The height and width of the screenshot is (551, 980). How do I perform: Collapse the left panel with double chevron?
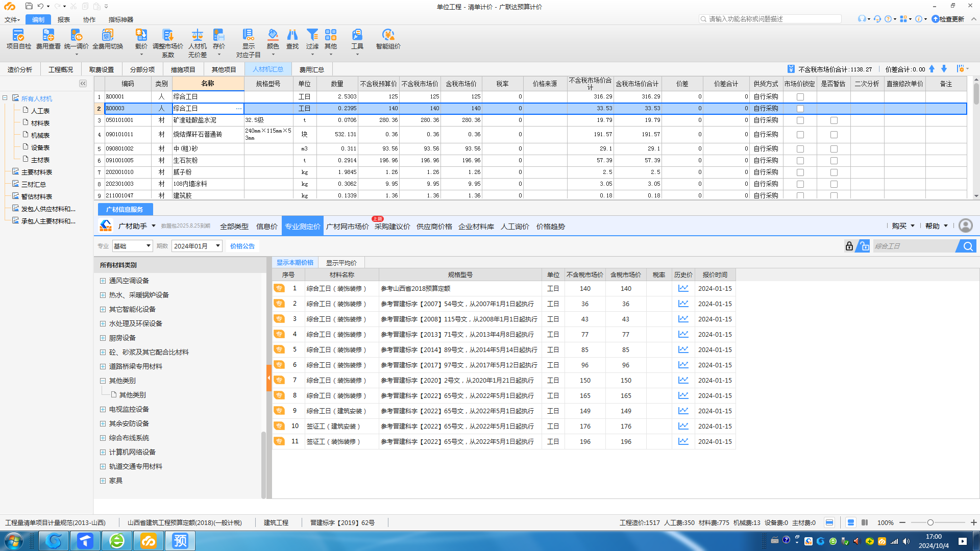coord(83,83)
